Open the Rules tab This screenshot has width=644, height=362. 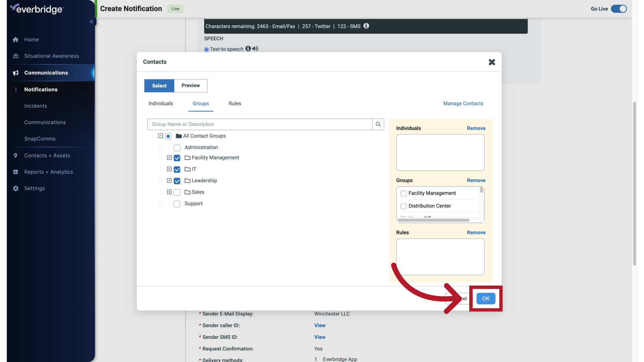point(235,104)
